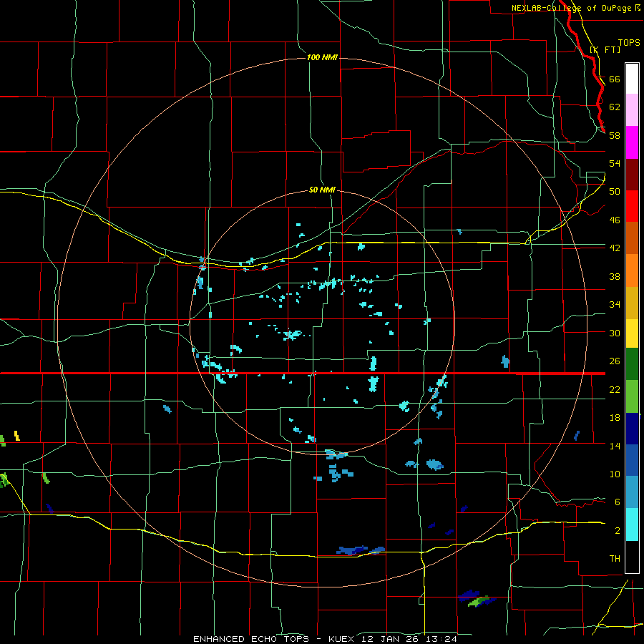Click the '6' legend value
This screenshot has height=644, width=644.
(618, 502)
